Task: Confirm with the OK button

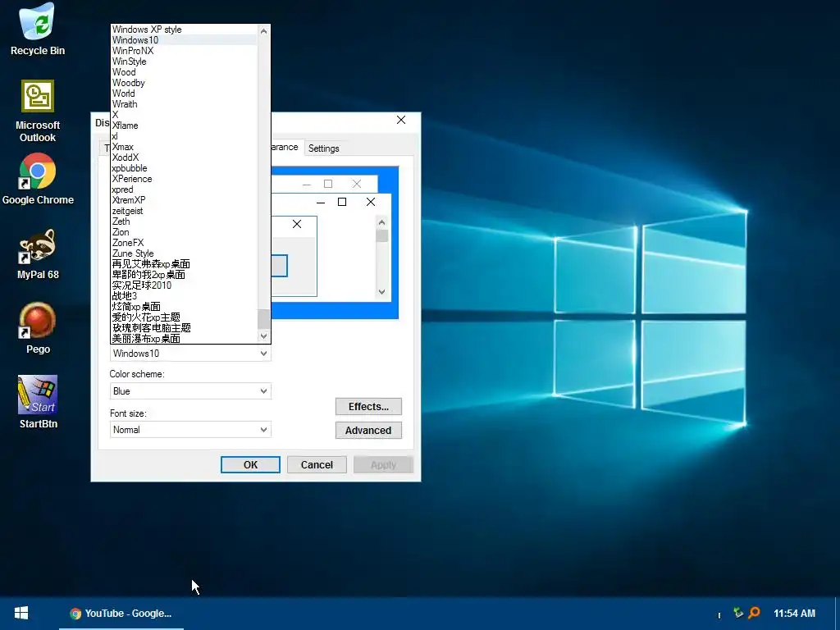Action: 250,464
